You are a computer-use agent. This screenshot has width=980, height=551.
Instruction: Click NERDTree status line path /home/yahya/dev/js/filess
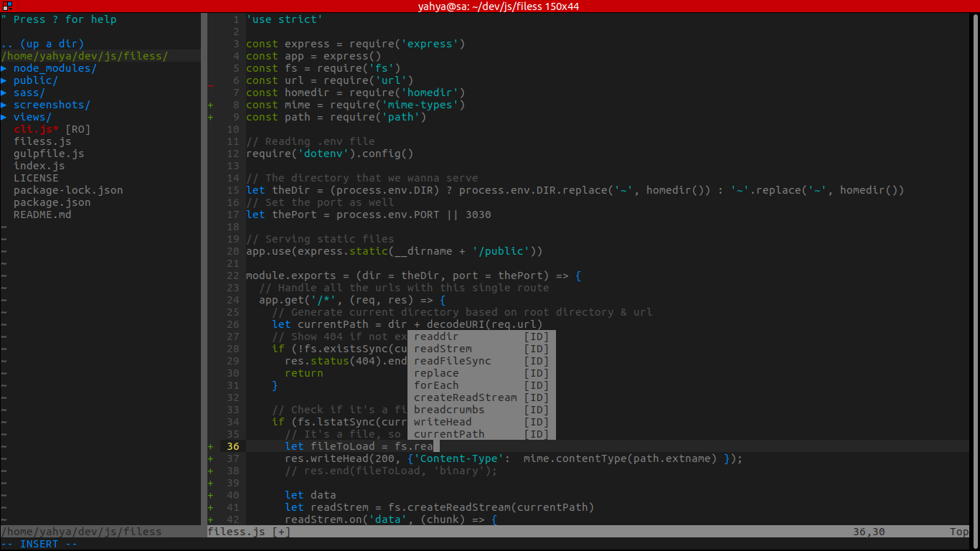click(81, 532)
